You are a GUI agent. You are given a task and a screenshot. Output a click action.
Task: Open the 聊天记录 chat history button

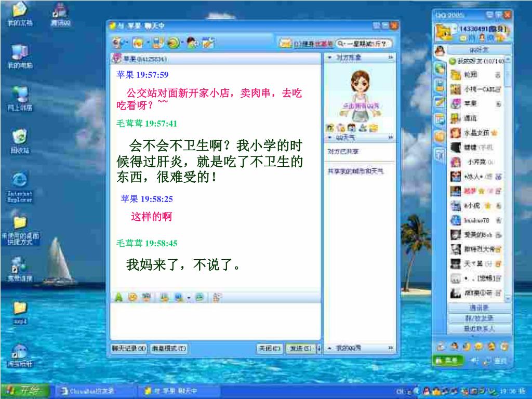click(129, 349)
